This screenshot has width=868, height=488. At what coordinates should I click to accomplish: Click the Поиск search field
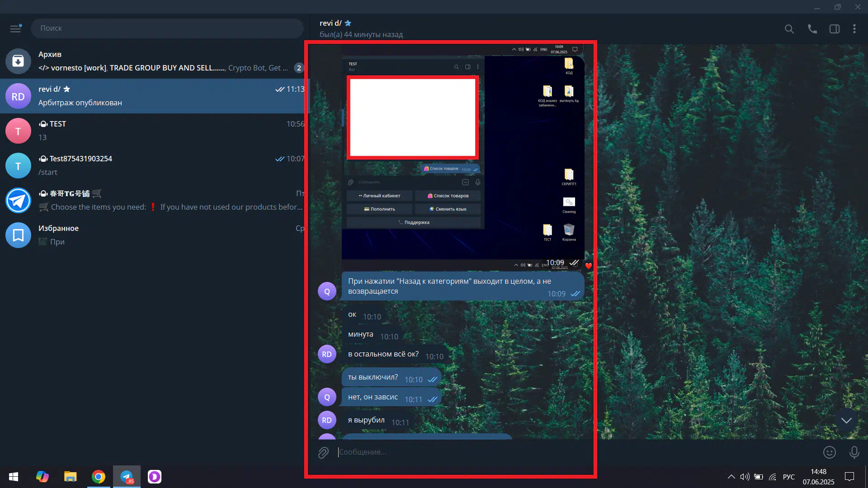coord(167,28)
